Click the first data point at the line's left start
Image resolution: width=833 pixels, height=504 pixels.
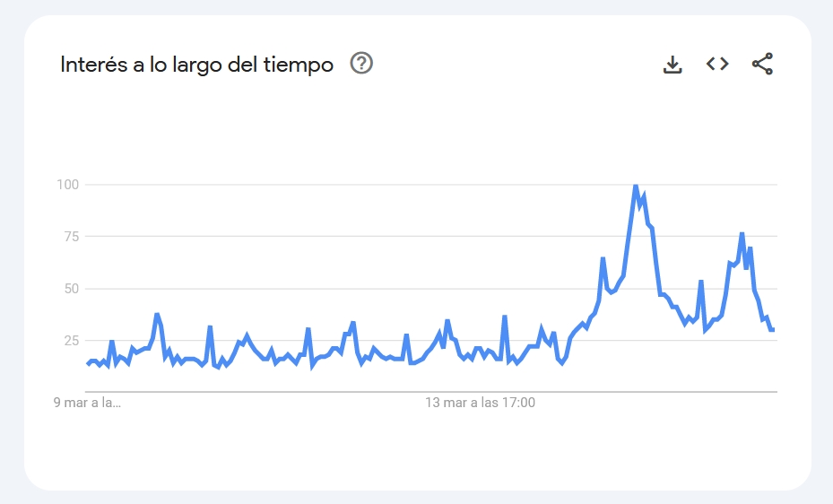[87, 363]
